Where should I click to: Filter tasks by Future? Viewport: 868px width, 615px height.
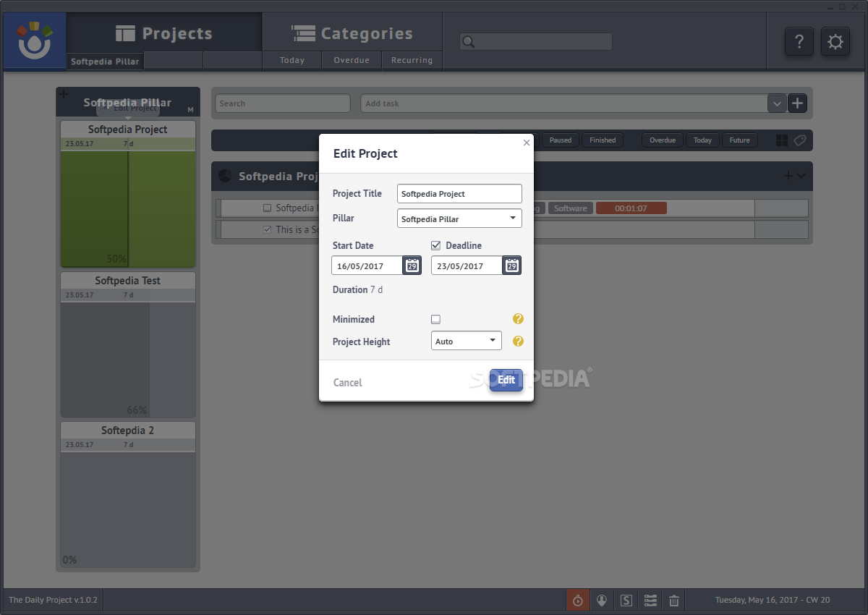tap(739, 140)
